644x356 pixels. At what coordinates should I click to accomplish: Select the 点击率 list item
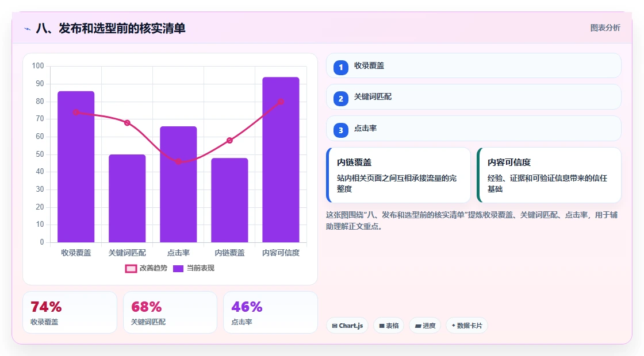pyautogui.click(x=474, y=129)
